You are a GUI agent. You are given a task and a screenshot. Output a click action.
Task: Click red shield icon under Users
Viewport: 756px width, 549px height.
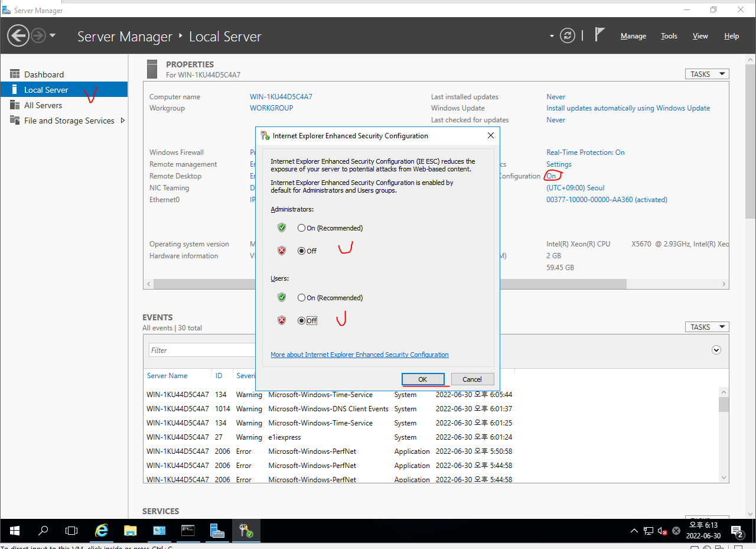[282, 320]
